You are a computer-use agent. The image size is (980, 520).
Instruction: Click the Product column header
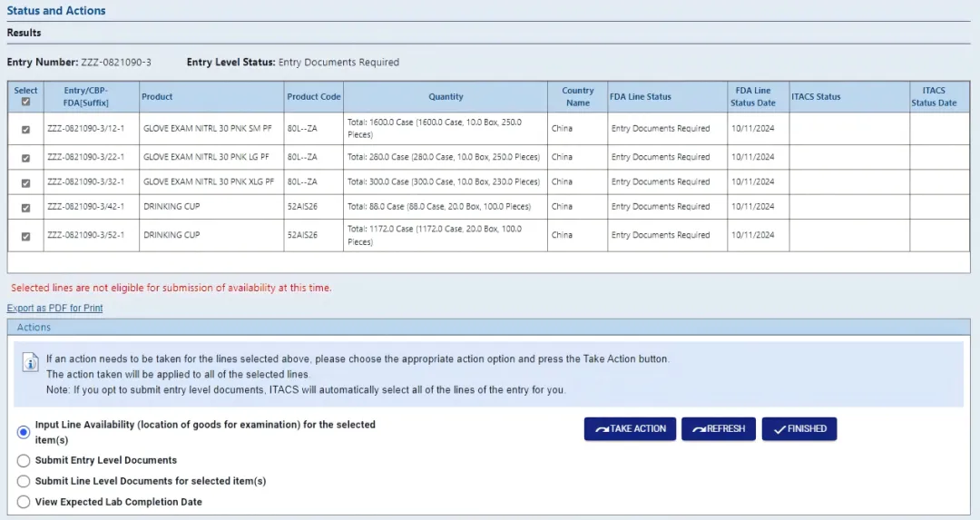tap(157, 97)
